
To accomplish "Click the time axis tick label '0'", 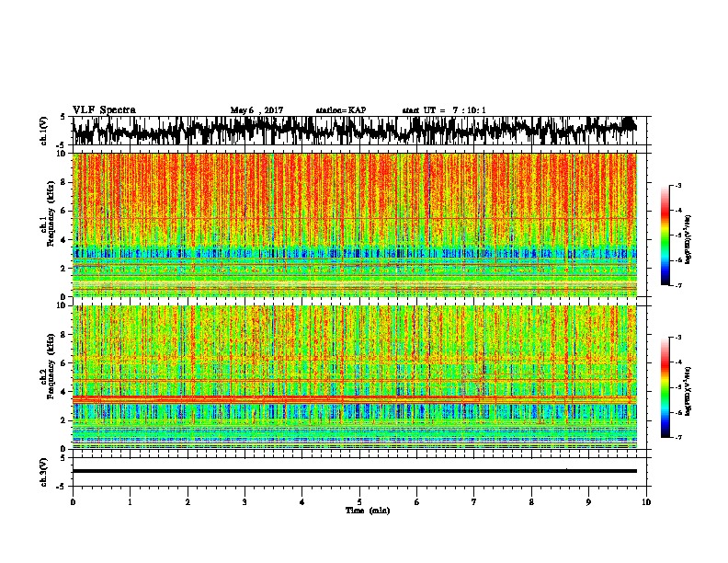I will click(x=73, y=502).
